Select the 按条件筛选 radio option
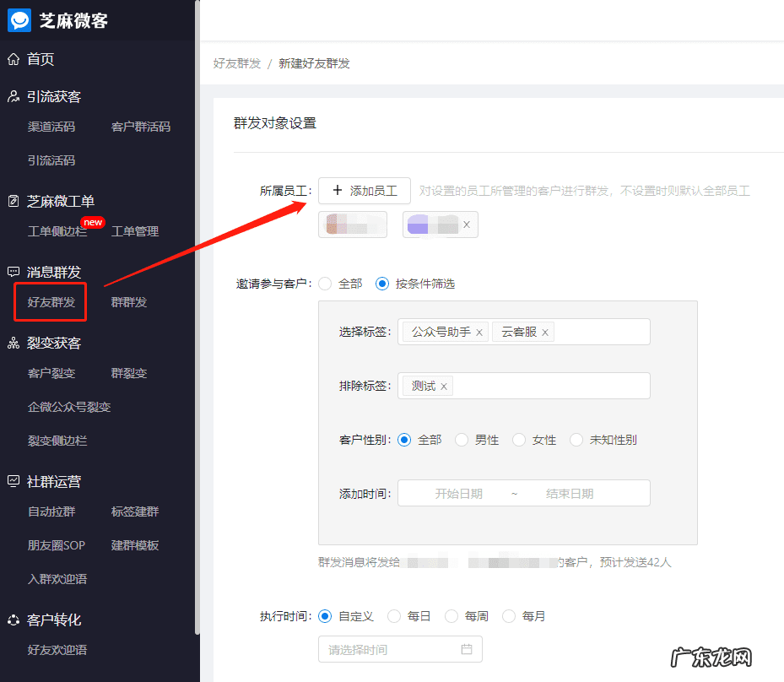Screen dimensions: 784x682 click(386, 284)
